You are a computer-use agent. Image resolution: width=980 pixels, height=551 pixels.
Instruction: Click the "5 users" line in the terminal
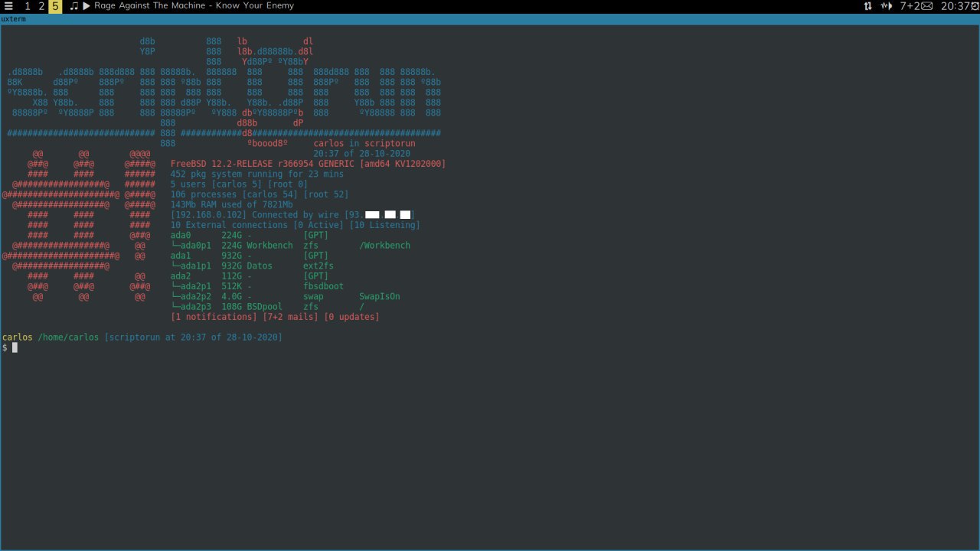point(239,184)
